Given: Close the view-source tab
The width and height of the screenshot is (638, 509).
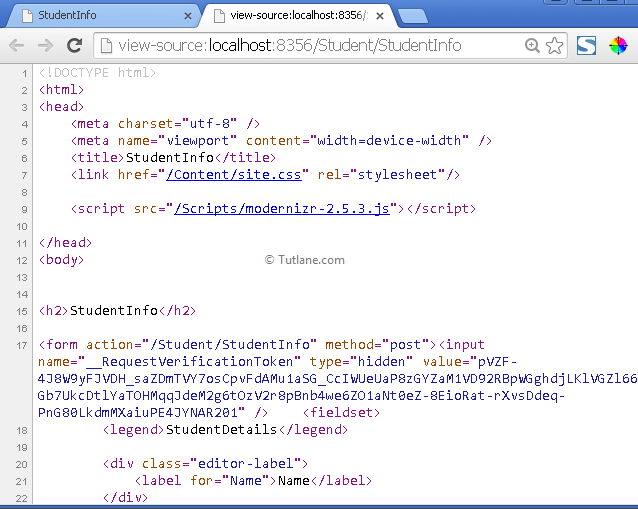Looking at the screenshot, I should pos(380,16).
